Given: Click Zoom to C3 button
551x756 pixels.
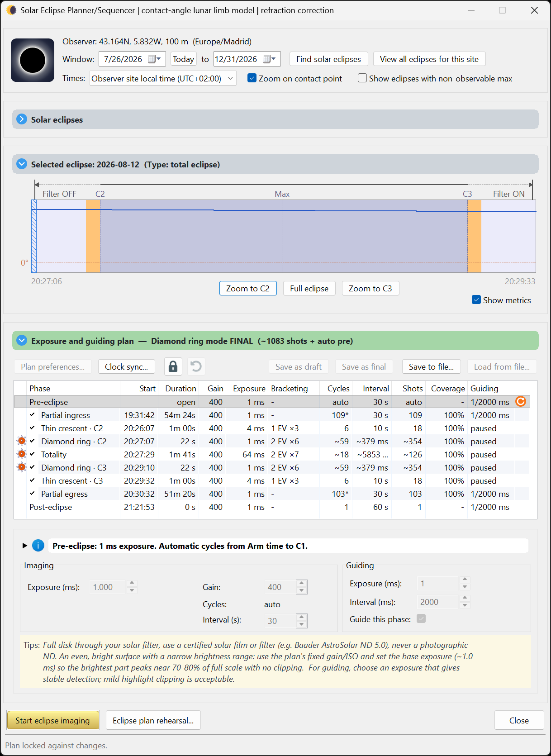Looking at the screenshot, I should [370, 288].
